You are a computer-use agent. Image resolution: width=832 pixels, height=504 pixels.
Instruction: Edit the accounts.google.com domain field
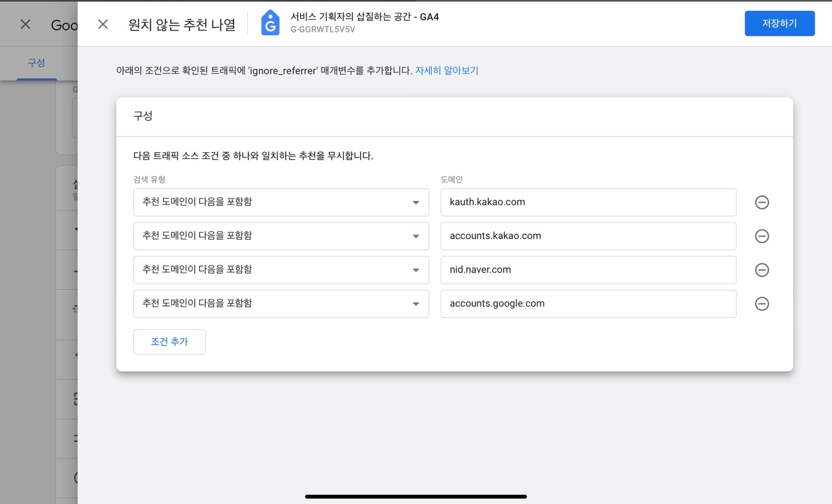[588, 304]
